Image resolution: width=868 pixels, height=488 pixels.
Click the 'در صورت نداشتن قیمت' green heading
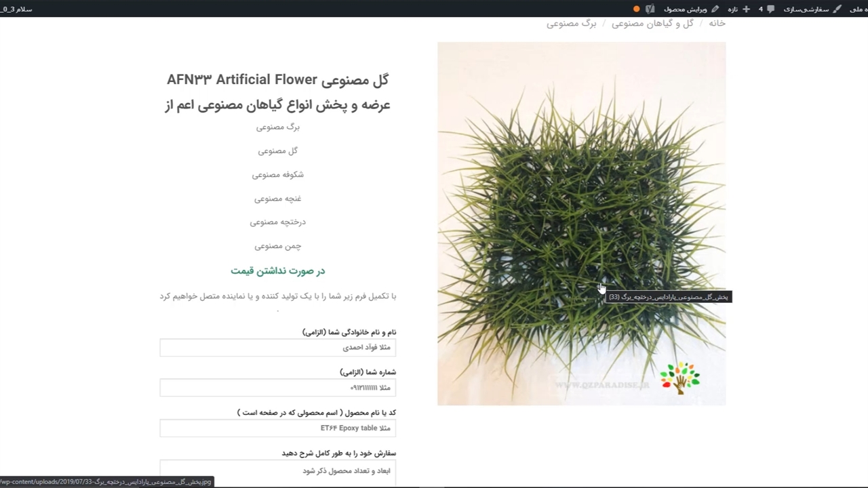point(277,271)
